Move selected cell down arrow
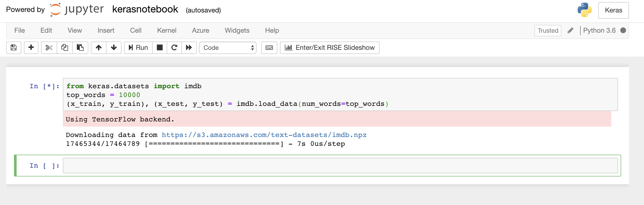Image resolution: width=644 pixels, height=205 pixels. (114, 47)
